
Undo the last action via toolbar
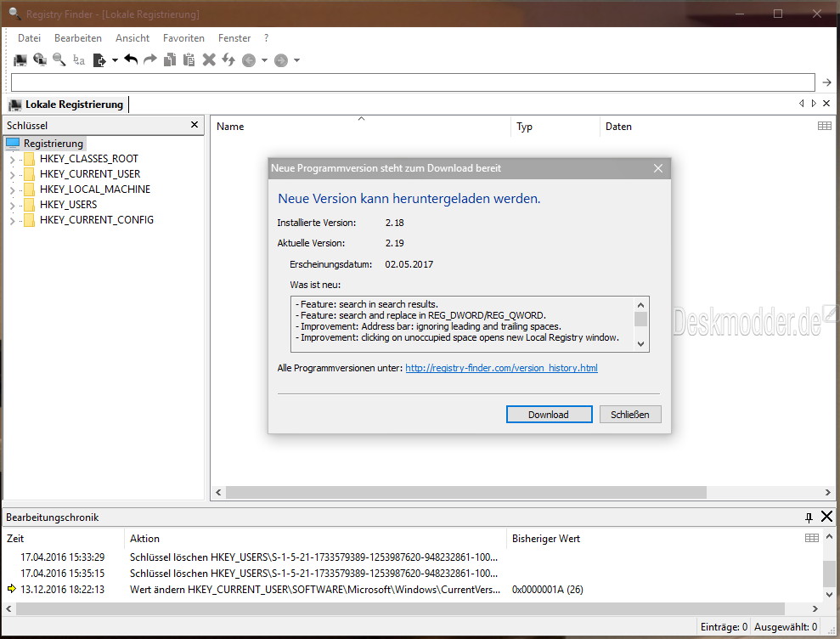pos(131,59)
